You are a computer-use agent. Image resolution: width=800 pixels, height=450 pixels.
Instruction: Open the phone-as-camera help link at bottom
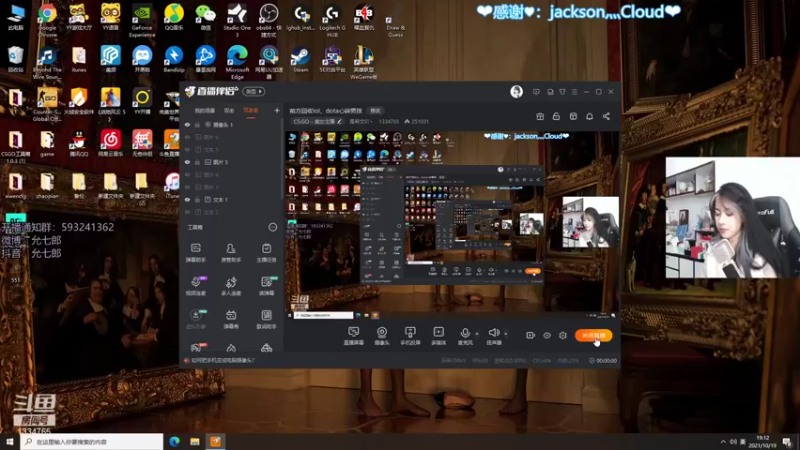(223, 360)
